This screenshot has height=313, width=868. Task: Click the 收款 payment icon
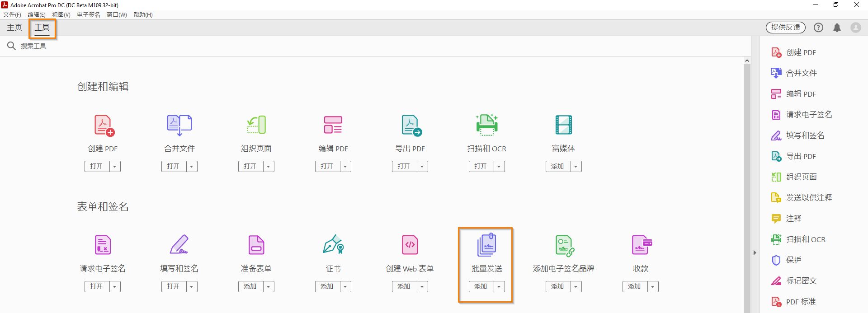click(x=642, y=245)
